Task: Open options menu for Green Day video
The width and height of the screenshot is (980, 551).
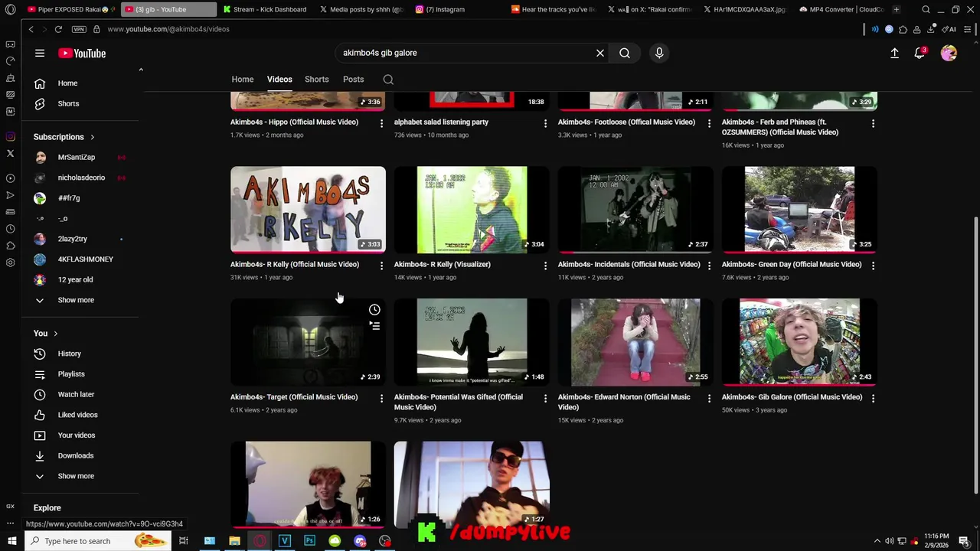Action: click(873, 265)
